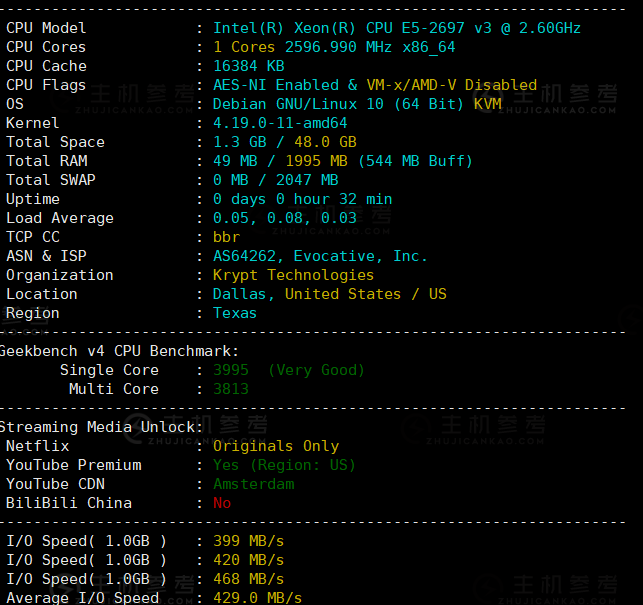Click the 'Average I/O Speed' label

pyautogui.click(x=82, y=598)
